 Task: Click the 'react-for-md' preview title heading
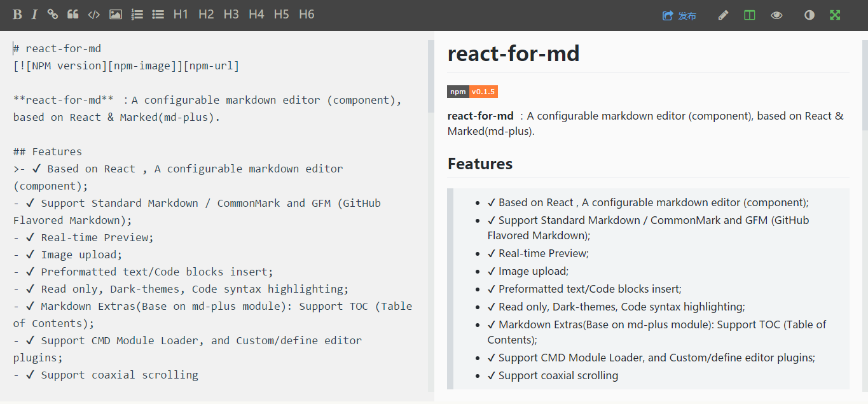[514, 53]
